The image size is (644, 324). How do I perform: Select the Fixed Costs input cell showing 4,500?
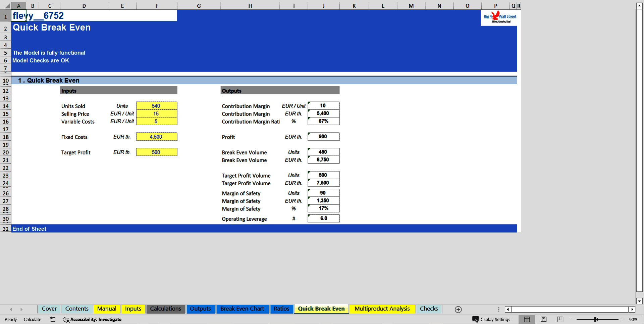(x=157, y=137)
